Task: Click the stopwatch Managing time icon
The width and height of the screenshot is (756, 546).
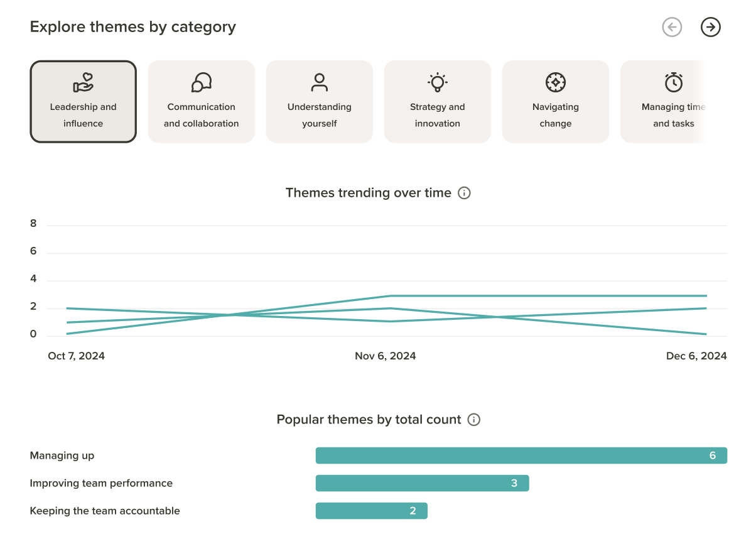Action: (674, 82)
